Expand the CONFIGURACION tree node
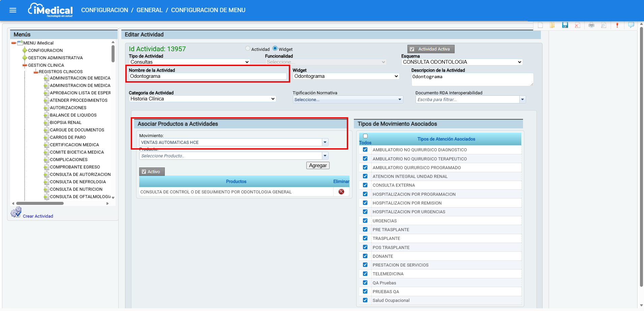This screenshot has width=644, height=311. coord(25,51)
